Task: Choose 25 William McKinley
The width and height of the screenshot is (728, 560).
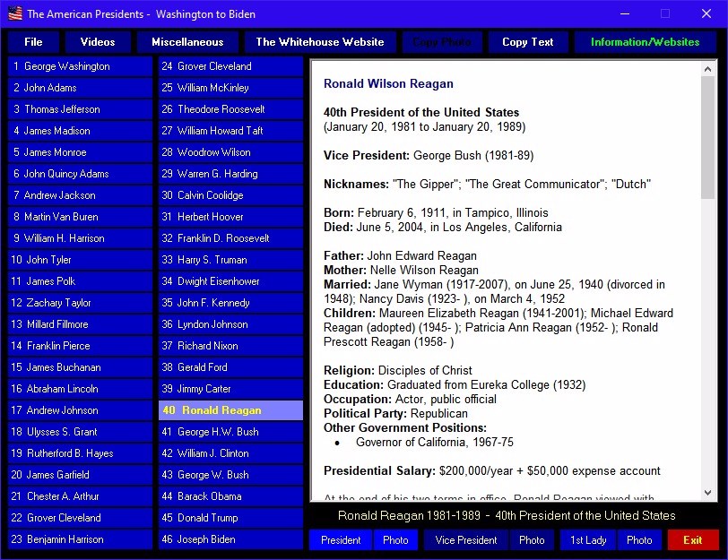Action: click(x=230, y=88)
